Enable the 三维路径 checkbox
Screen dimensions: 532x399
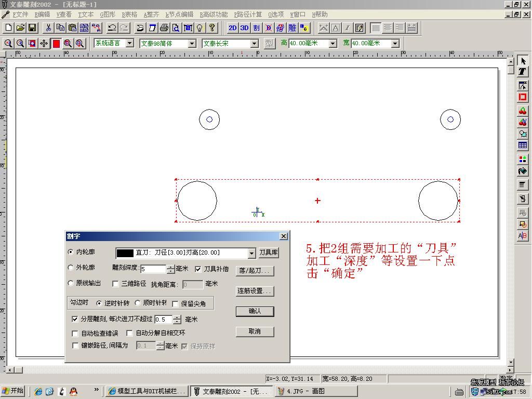click(x=115, y=284)
